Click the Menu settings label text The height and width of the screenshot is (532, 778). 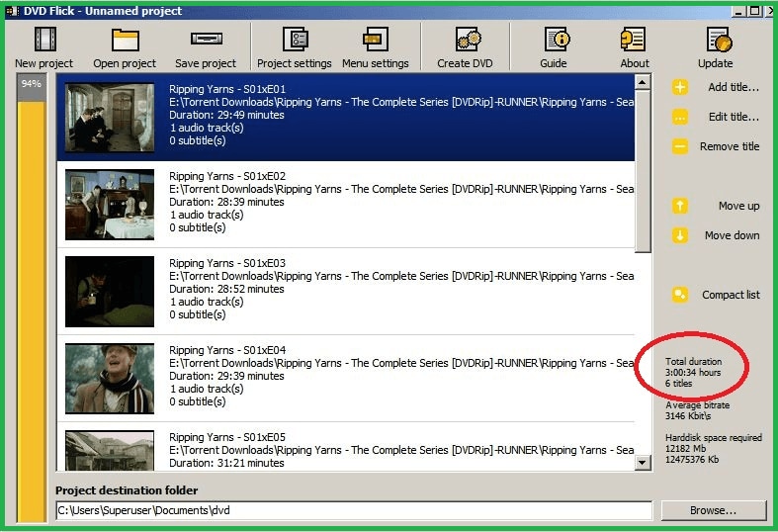(x=375, y=63)
